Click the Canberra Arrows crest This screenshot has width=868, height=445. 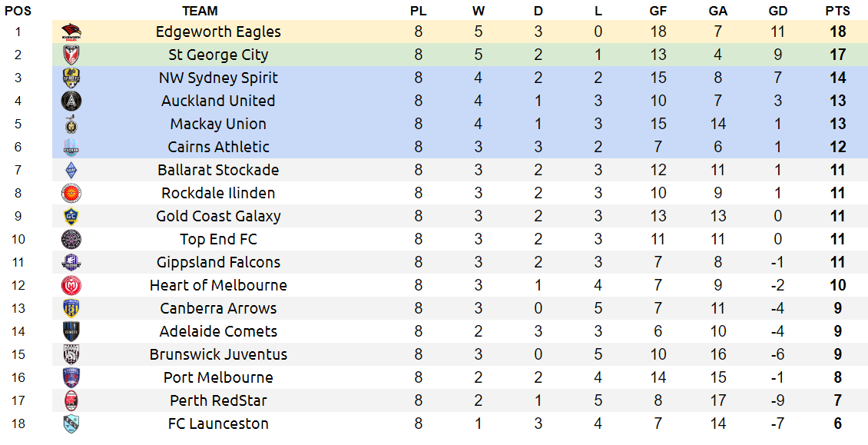(71, 309)
